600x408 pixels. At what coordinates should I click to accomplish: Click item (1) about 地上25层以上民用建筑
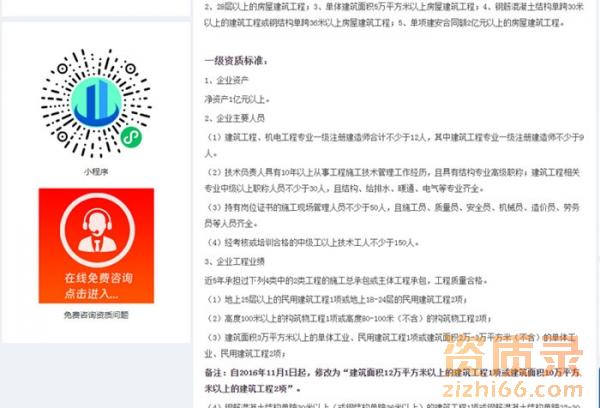[337, 300]
